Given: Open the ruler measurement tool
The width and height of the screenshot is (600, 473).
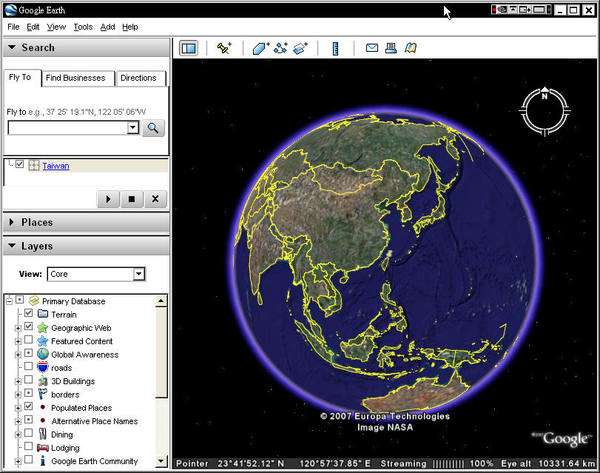Looking at the screenshot, I should pyautogui.click(x=335, y=49).
